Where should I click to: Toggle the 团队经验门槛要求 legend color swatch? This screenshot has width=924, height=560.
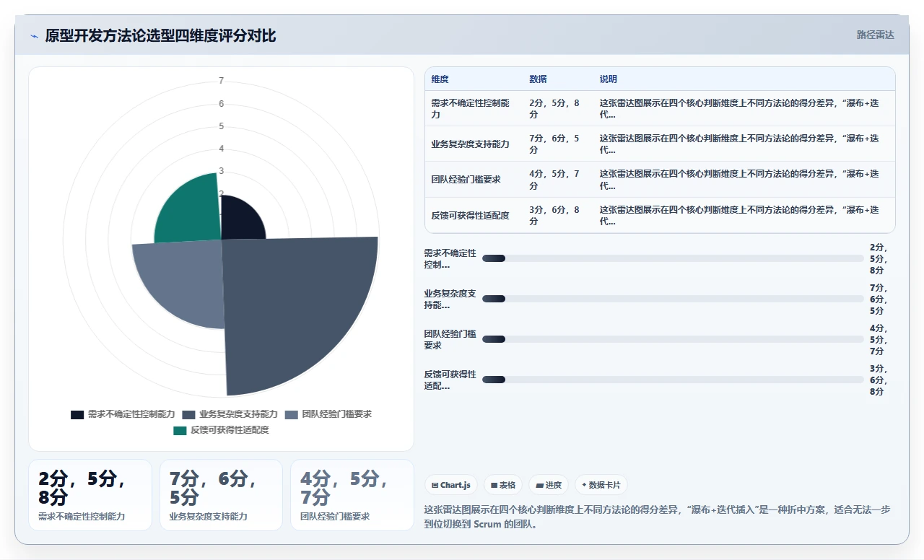tap(292, 414)
